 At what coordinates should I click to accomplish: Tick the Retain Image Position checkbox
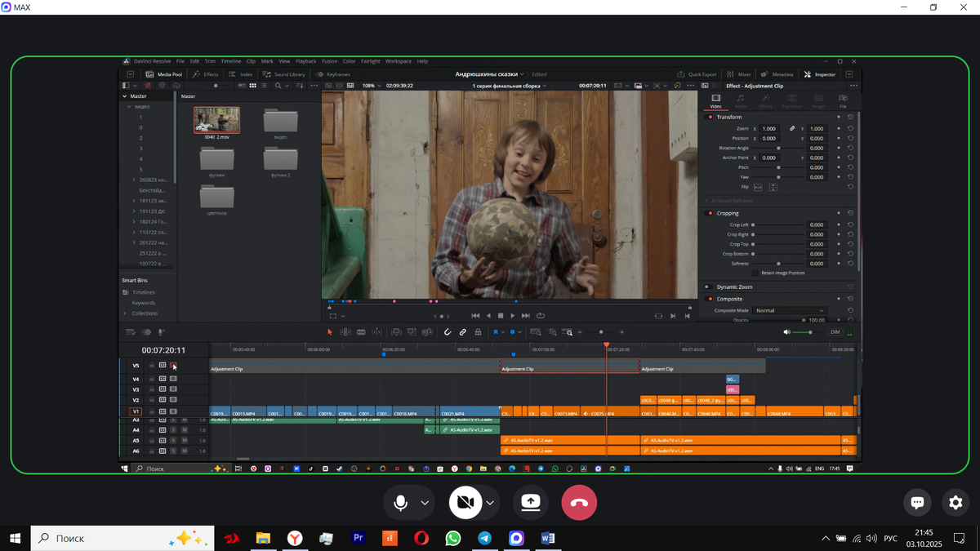pos(755,273)
